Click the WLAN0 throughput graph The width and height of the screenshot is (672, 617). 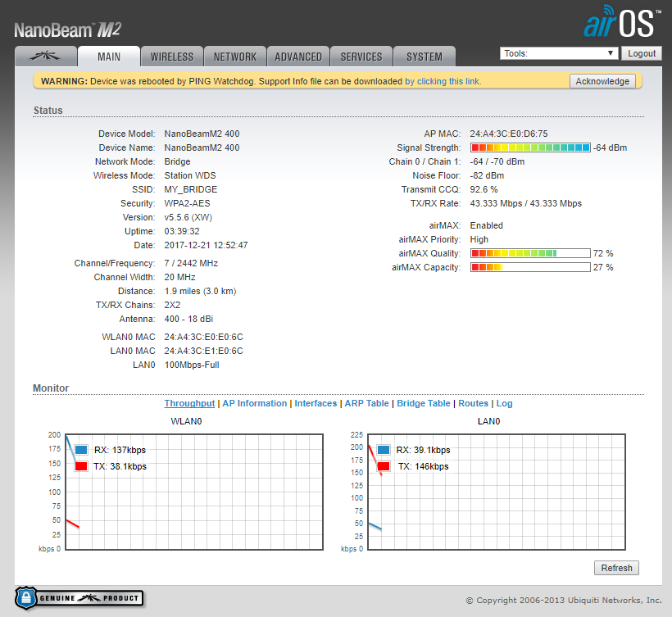click(x=194, y=492)
